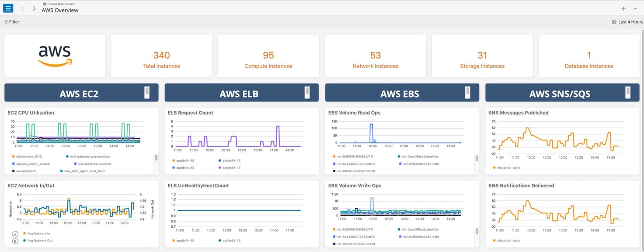Click the handle icon on AWS SNS/SQS header
The width and height of the screenshot is (644, 252).
tap(628, 92)
